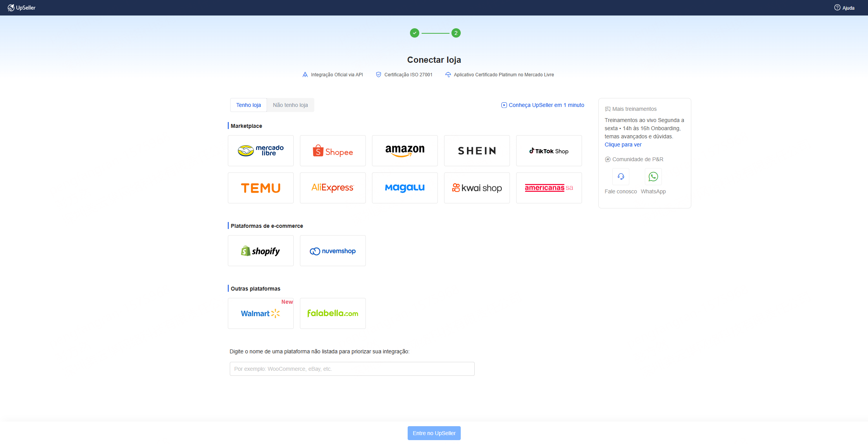868x444 pixels.
Task: Choose the Americanas SA tile
Action: pyautogui.click(x=549, y=188)
